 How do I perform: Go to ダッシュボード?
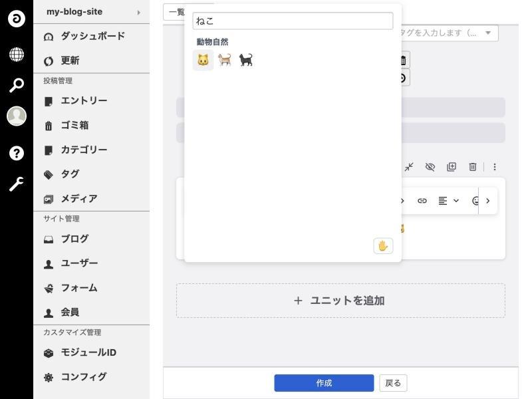pyautogui.click(x=92, y=37)
